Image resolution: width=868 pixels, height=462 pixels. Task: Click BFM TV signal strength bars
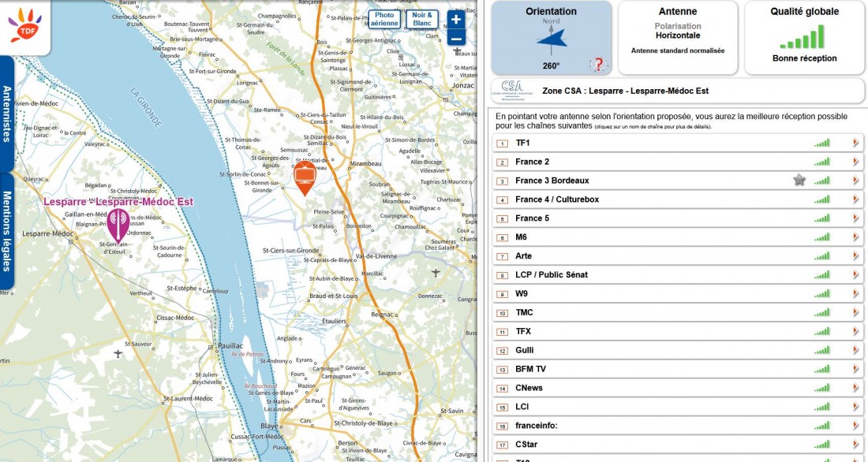point(822,368)
